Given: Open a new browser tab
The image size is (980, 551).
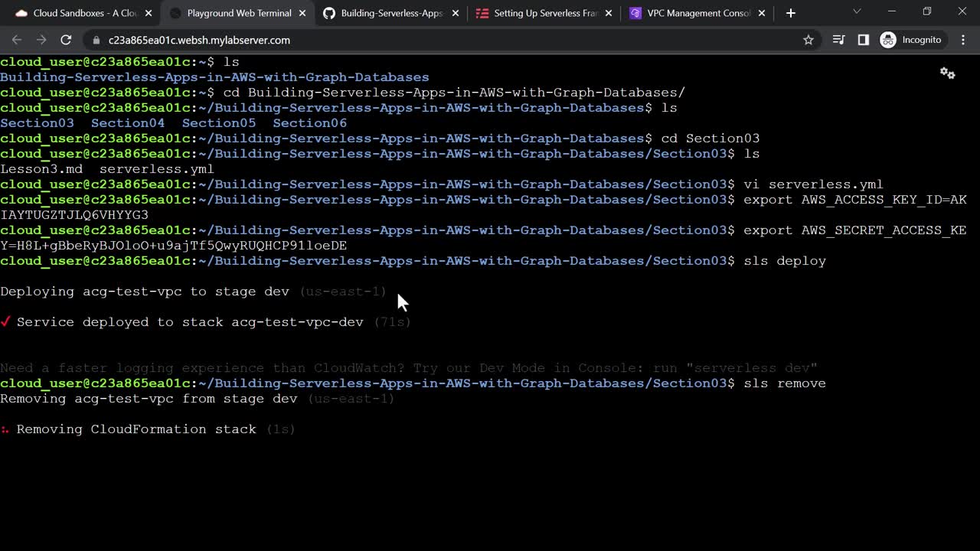Looking at the screenshot, I should tap(791, 13).
